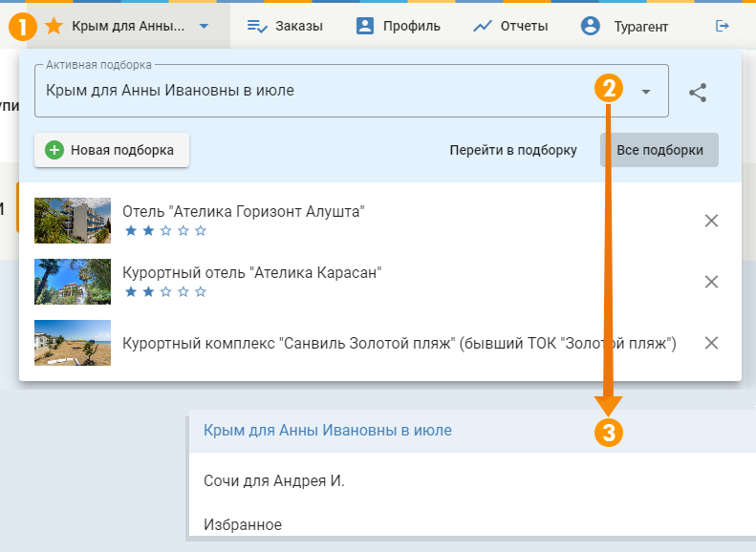Open thumbnail of Ателика Карасан hotel
The width and height of the screenshot is (756, 552).
coord(73,282)
